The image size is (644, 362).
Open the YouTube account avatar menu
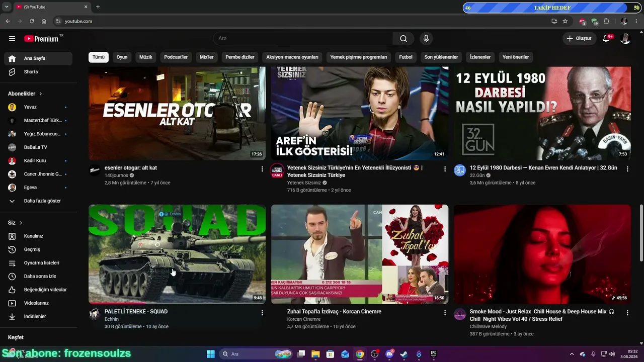pyautogui.click(x=625, y=39)
